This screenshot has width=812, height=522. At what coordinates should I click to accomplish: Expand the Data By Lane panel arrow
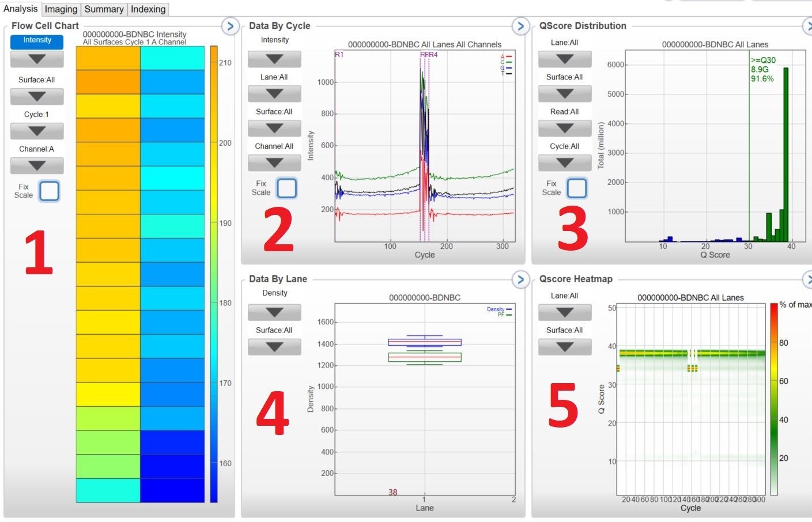[x=520, y=279]
